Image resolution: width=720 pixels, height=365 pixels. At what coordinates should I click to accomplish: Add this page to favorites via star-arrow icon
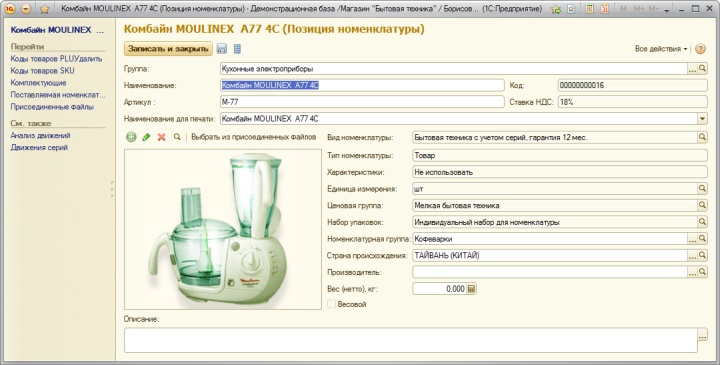(x=556, y=9)
